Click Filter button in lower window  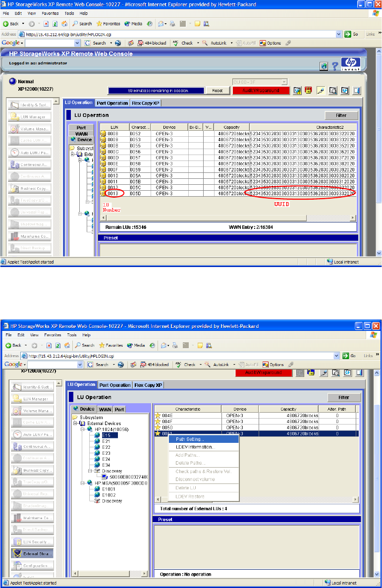point(344,397)
